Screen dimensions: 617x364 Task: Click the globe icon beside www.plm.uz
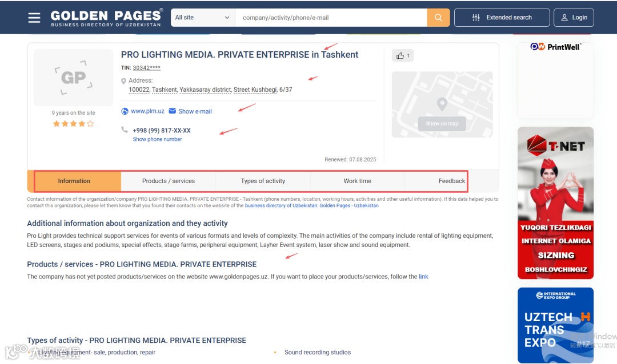coord(125,111)
